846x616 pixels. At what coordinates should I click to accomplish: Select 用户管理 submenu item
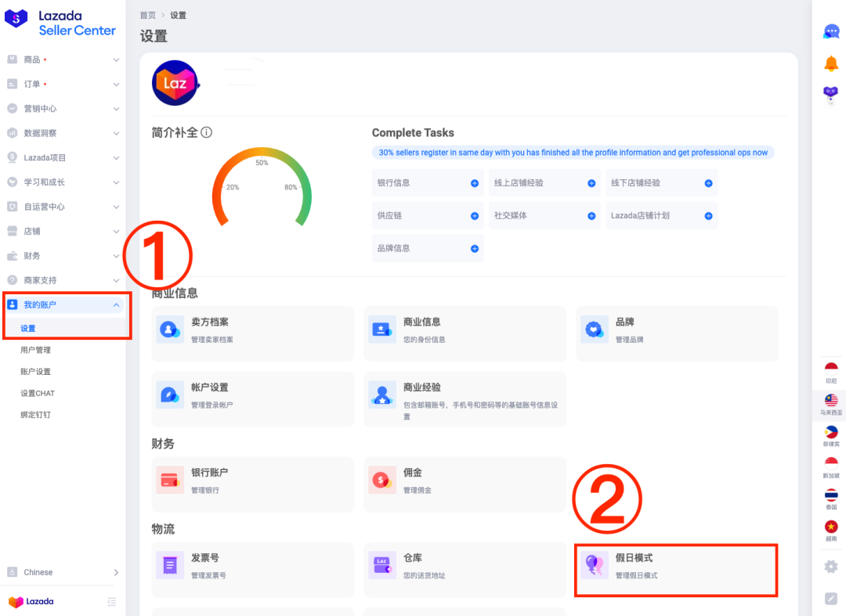click(x=35, y=350)
